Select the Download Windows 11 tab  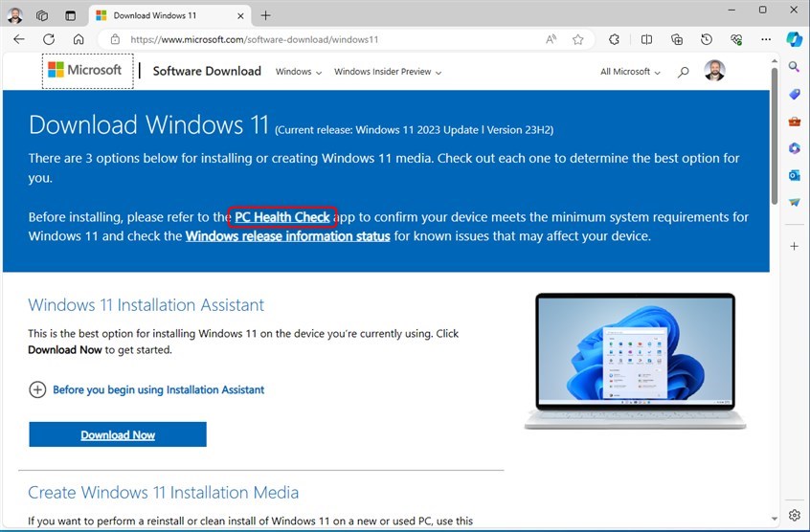pos(170,15)
